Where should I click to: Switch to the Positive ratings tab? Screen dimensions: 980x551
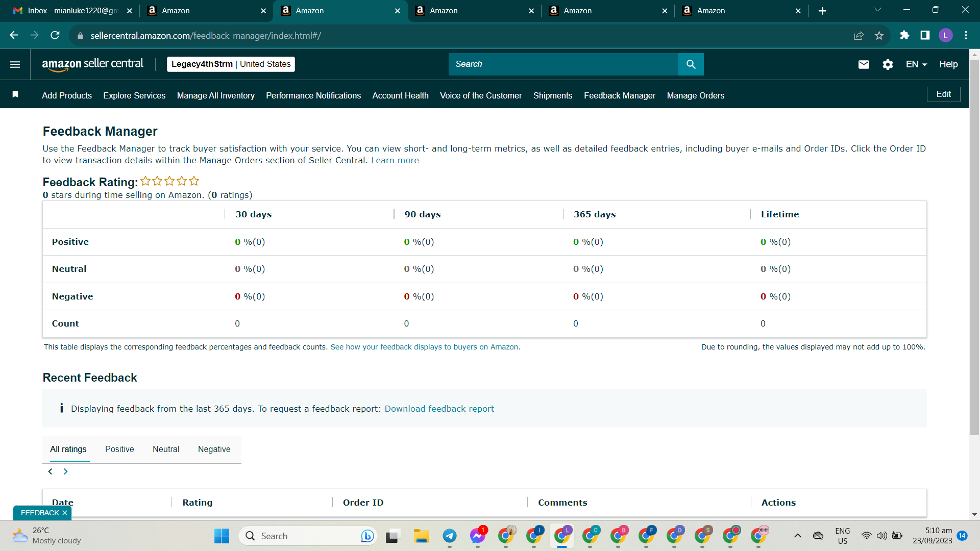point(119,449)
